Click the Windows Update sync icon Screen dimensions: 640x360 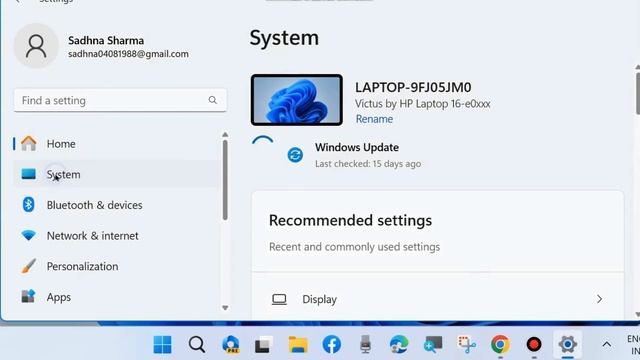pyautogui.click(x=295, y=155)
